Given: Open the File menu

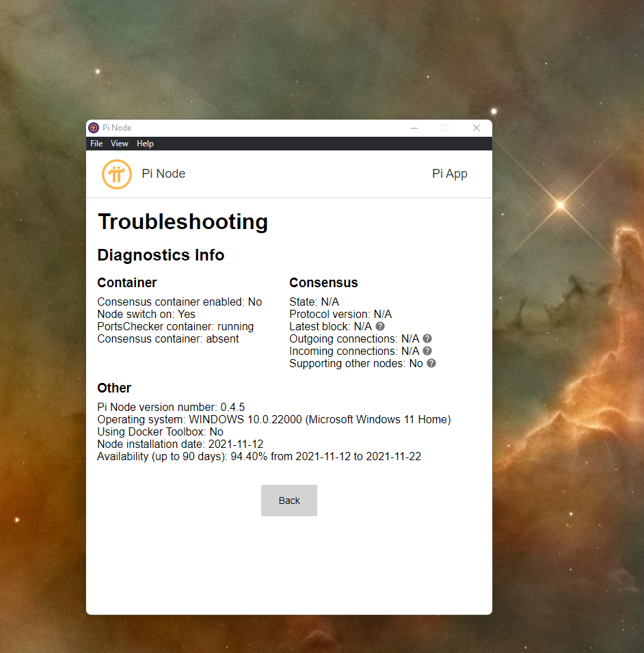Looking at the screenshot, I should point(96,144).
